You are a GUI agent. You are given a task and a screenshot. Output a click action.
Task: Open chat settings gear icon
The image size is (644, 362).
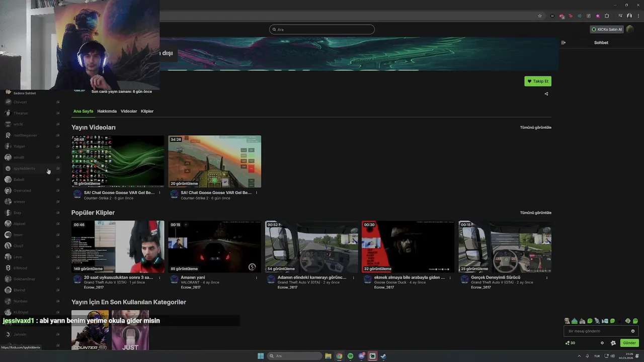[x=602, y=343]
